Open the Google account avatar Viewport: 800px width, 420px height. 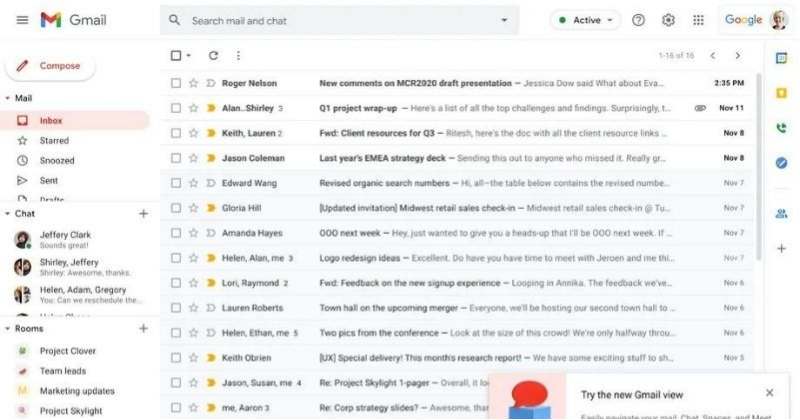pos(779,20)
